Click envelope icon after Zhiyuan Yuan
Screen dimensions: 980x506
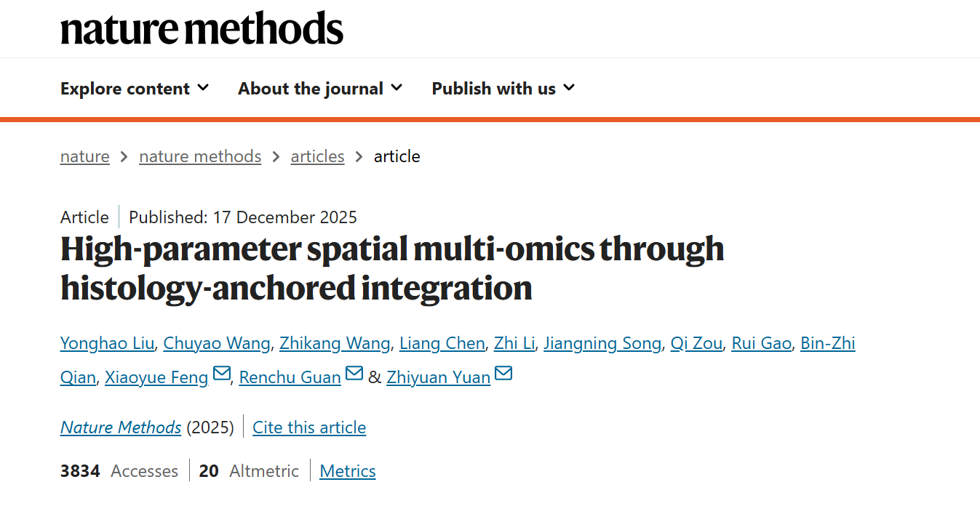pos(503,375)
